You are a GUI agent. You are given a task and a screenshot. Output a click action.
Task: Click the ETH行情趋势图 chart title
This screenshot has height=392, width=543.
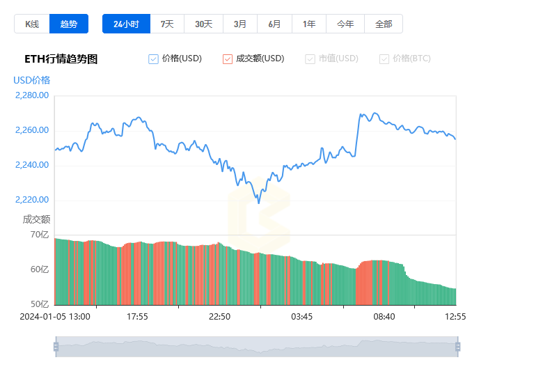point(61,59)
